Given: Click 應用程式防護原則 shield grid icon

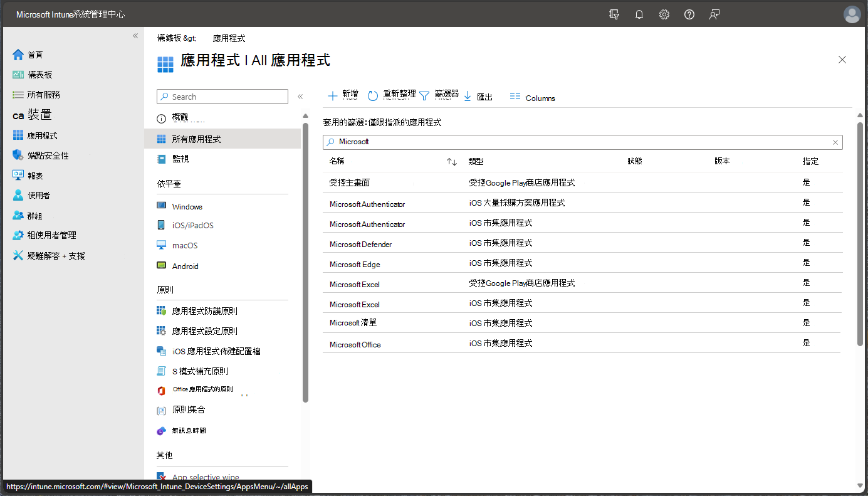Looking at the screenshot, I should [x=161, y=310].
